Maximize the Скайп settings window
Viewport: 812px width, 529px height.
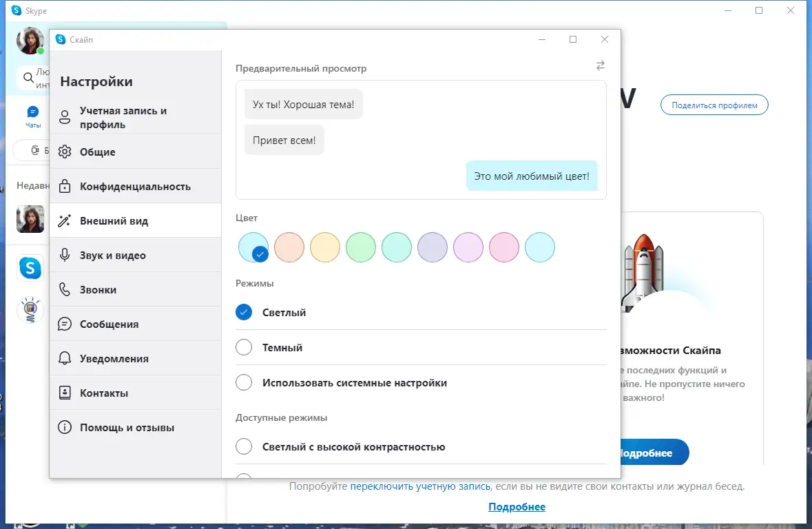(573, 39)
